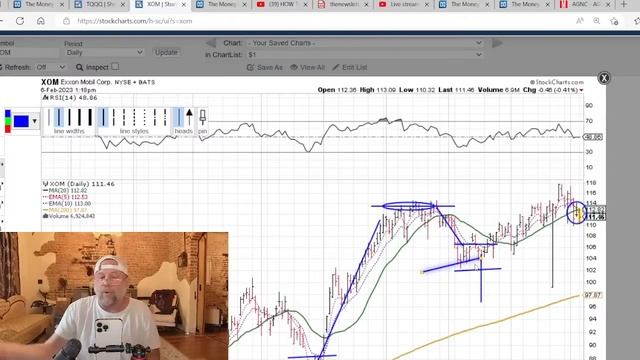Viewport: 640px width, 360px height.
Task: Choose the third line width
Action: (69, 117)
